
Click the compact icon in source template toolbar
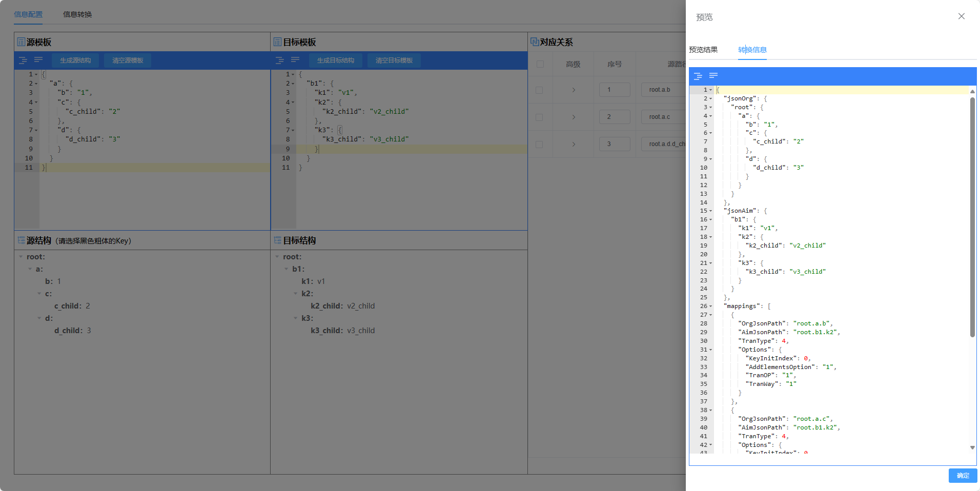[x=38, y=60]
